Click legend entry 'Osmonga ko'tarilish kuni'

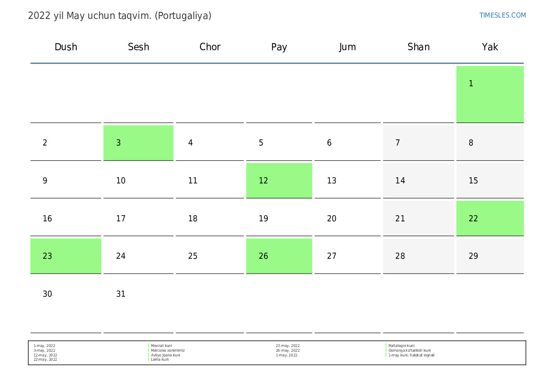pos(409,350)
